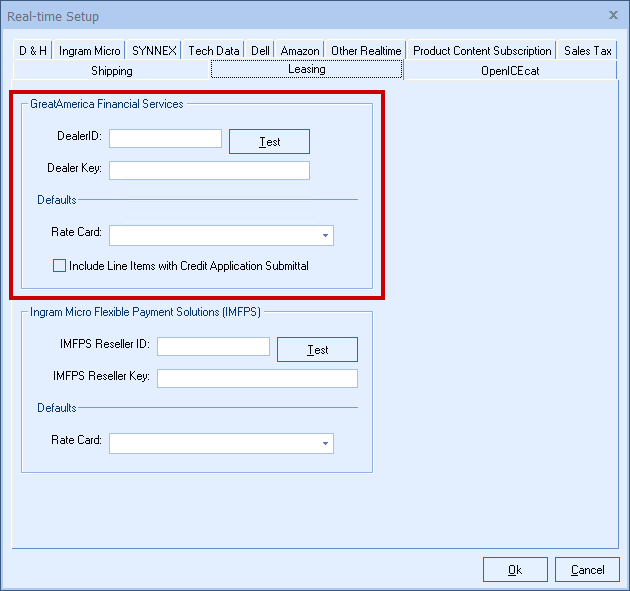Click into the IMFPS Reseller ID field
The image size is (630, 591).
213,346
